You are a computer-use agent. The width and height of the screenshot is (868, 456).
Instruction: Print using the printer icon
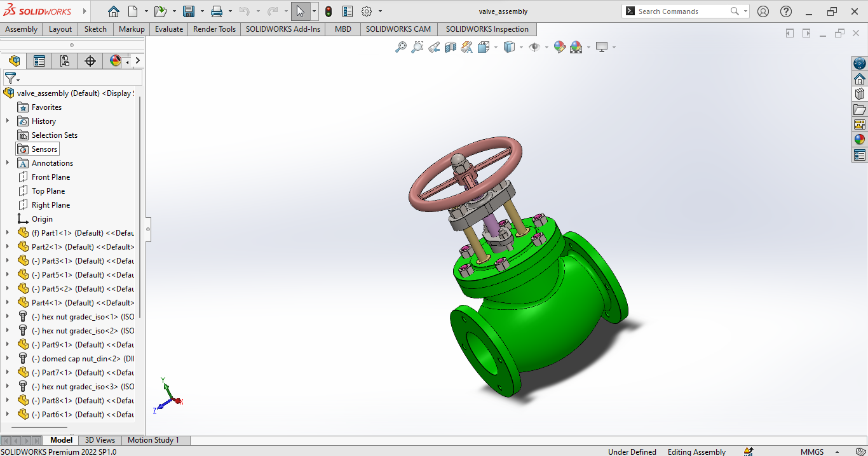[x=217, y=11]
